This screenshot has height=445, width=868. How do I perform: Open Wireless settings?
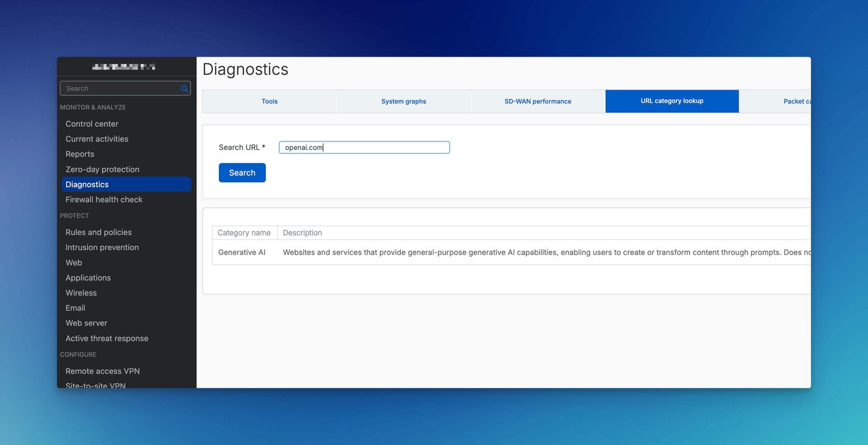pos(81,293)
